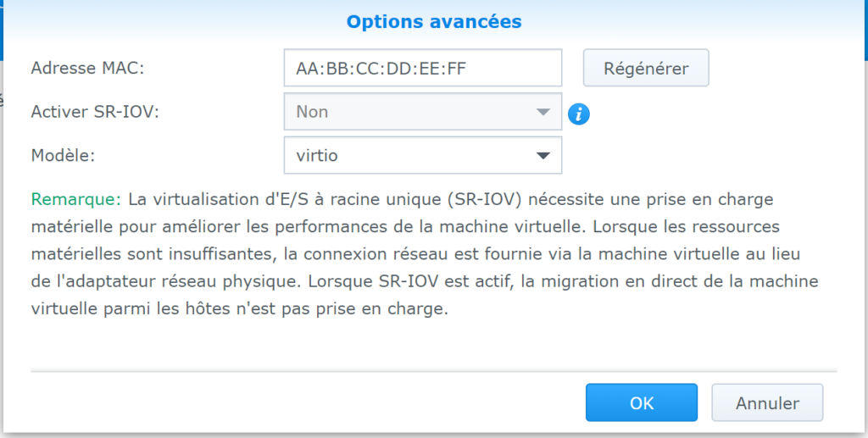Confirm with the OK button

(641, 402)
